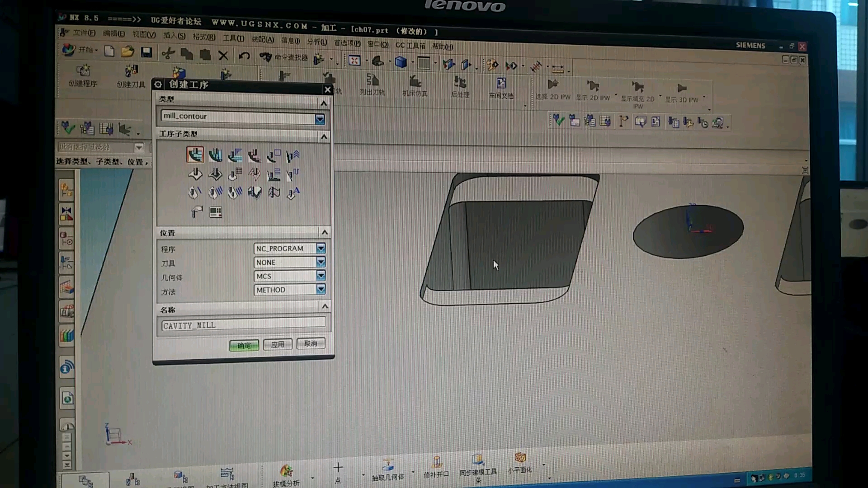This screenshot has width=868, height=488.
Task: Click the 机床仿真 (Machine Simulation) icon
Action: tap(415, 85)
